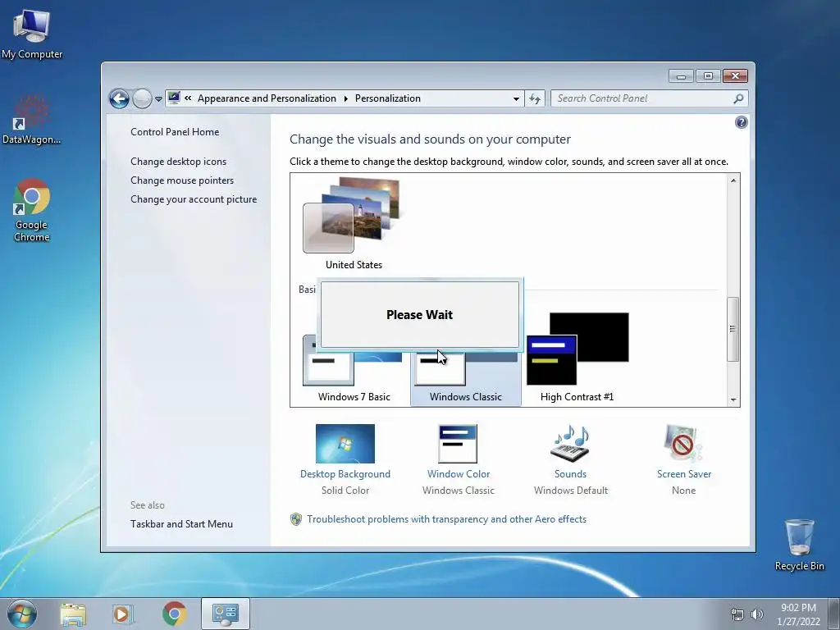Viewport: 840px width, 630px height.
Task: Open Change mouse pointers link
Action: [182, 180]
